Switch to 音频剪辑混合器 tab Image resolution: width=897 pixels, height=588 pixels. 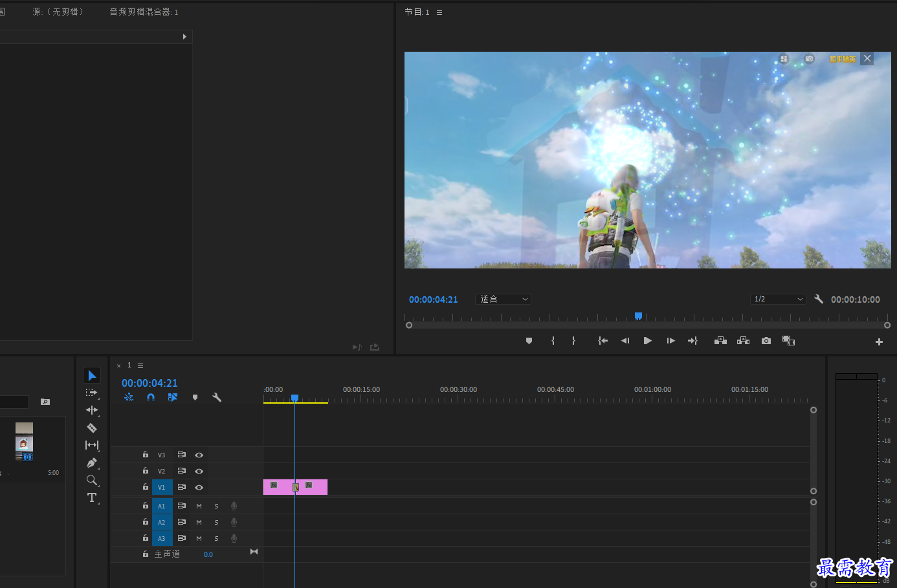click(144, 12)
